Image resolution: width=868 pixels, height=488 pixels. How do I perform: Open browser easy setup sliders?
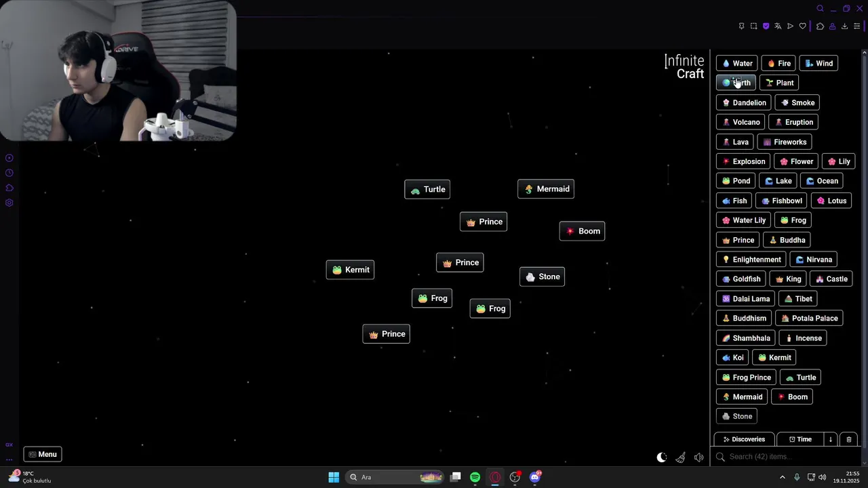856,26
